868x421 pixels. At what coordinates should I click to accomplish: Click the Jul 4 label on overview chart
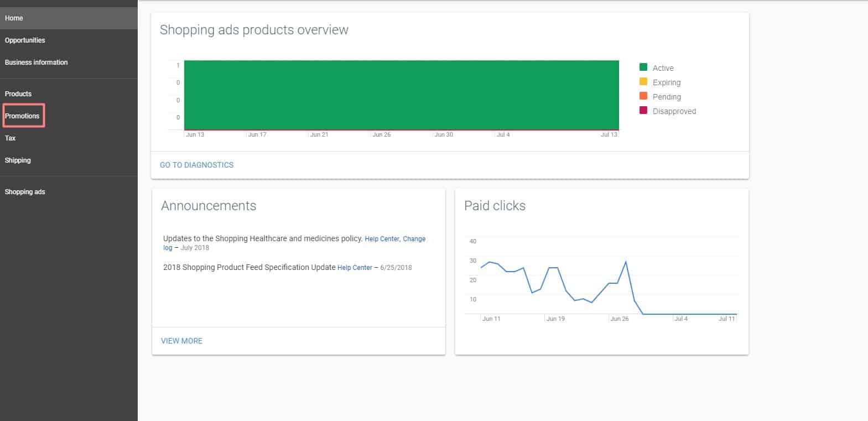503,134
